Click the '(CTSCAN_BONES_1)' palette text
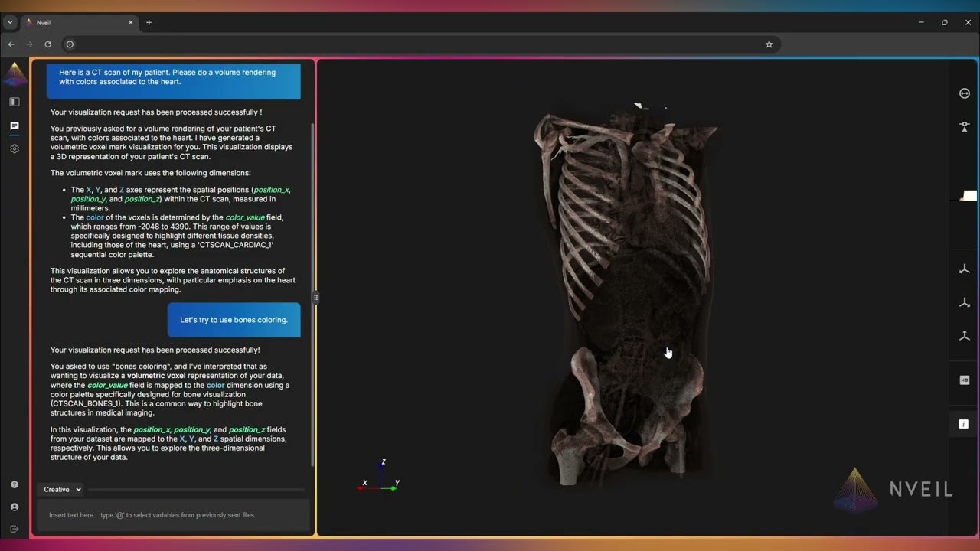This screenshot has height=551, width=980. tap(84, 403)
